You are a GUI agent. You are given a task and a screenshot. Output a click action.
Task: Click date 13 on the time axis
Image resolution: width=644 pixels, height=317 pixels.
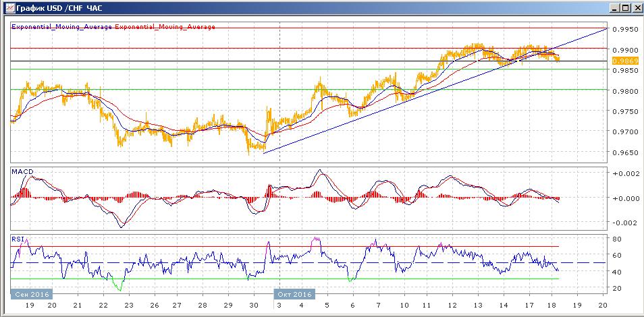tap(478, 306)
